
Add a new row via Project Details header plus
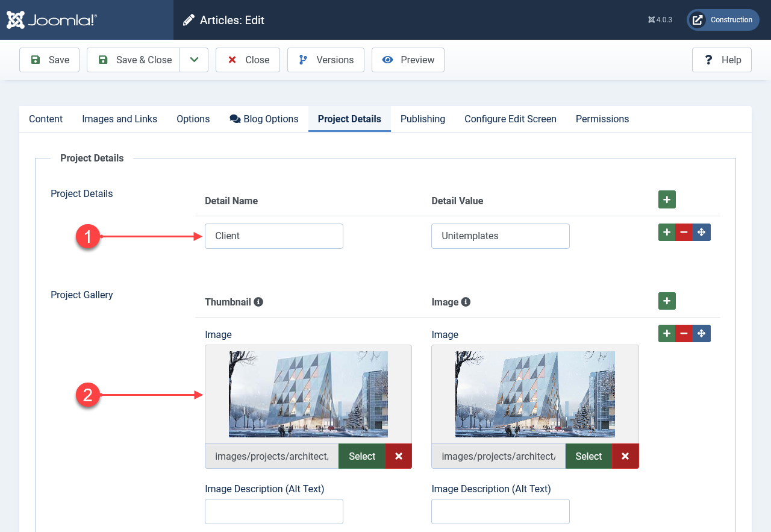667,199
